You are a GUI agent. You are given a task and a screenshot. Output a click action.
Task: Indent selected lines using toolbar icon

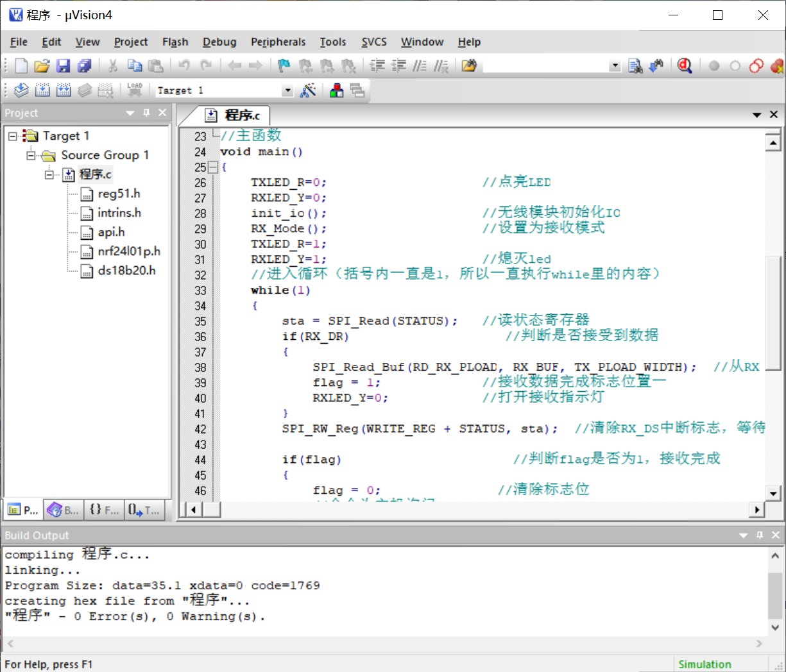[378, 65]
